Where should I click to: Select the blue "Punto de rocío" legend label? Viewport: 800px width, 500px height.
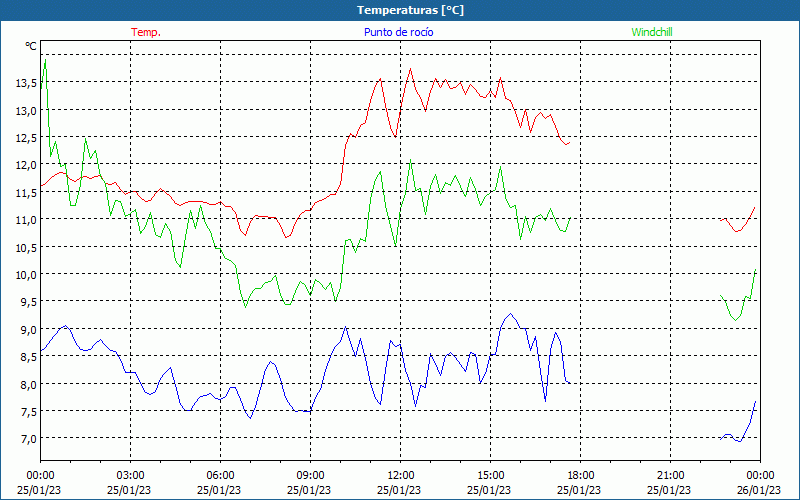[x=398, y=32]
